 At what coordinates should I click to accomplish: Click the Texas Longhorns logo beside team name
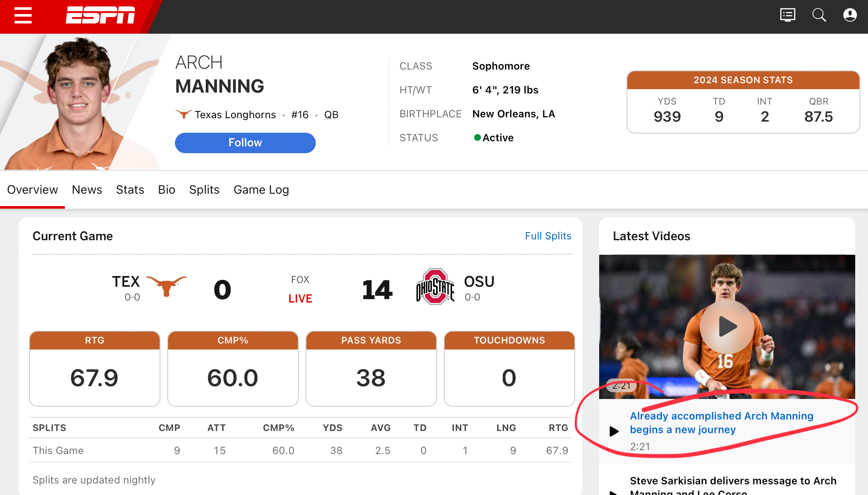tap(183, 114)
